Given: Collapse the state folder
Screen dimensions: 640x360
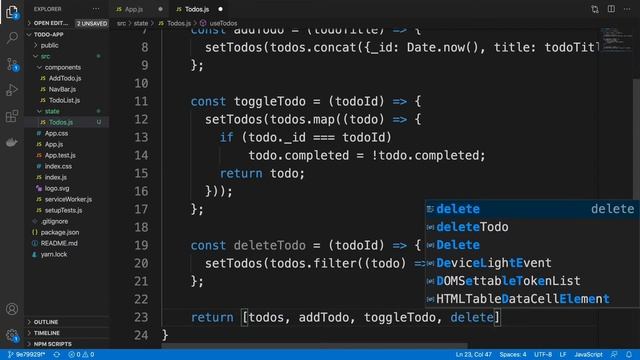Looking at the screenshot, I should tap(52, 111).
